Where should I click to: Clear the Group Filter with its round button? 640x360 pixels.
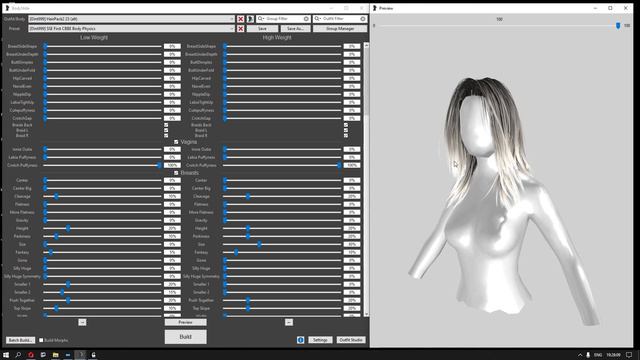[x=306, y=19]
